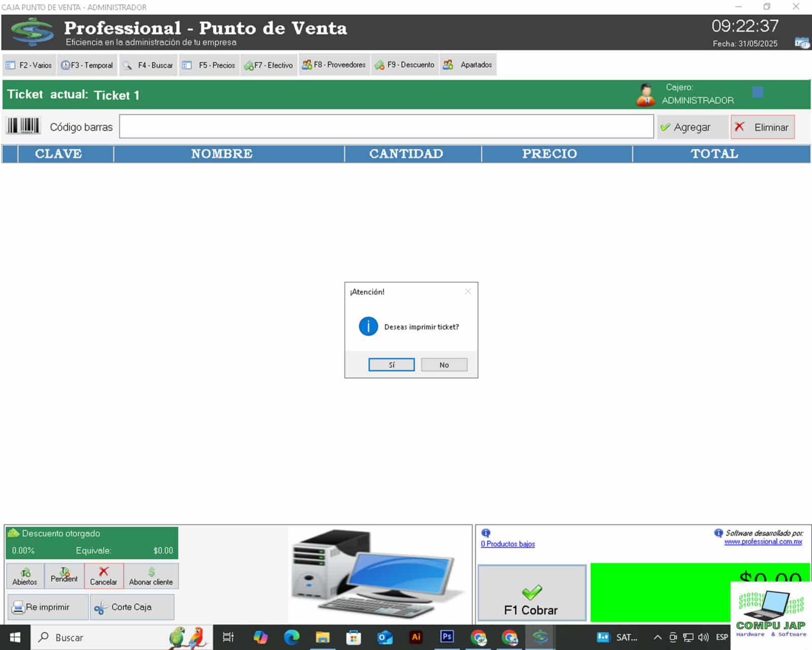Open Microsoft Edge from taskbar
The image size is (812, 650).
(x=291, y=637)
